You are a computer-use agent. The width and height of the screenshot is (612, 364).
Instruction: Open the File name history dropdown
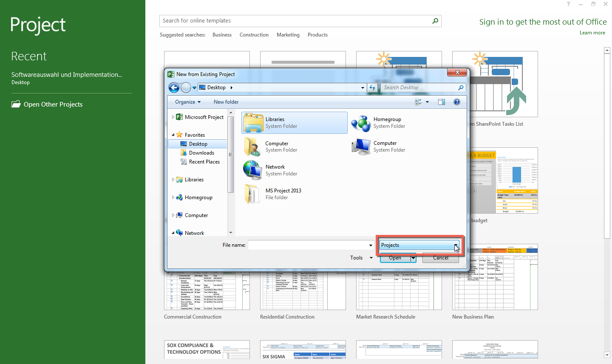click(371, 245)
